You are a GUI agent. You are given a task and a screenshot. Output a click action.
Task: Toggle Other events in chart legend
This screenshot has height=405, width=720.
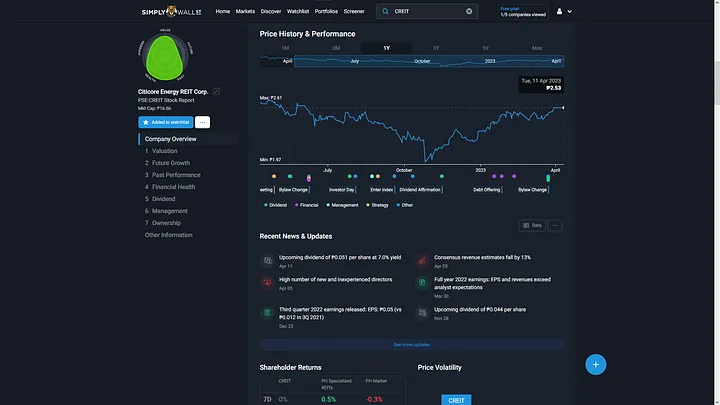click(x=405, y=205)
